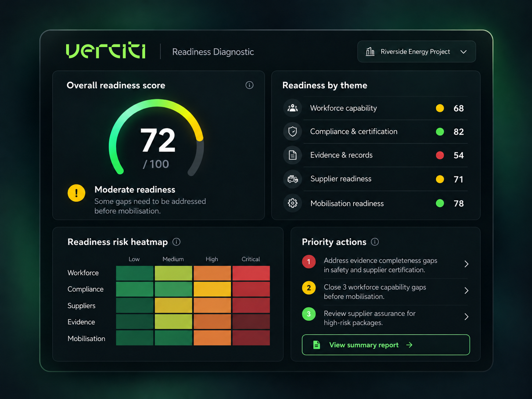Select the Evidence Critical heatmap cell
Image resolution: width=532 pixels, height=399 pixels.
(x=251, y=321)
